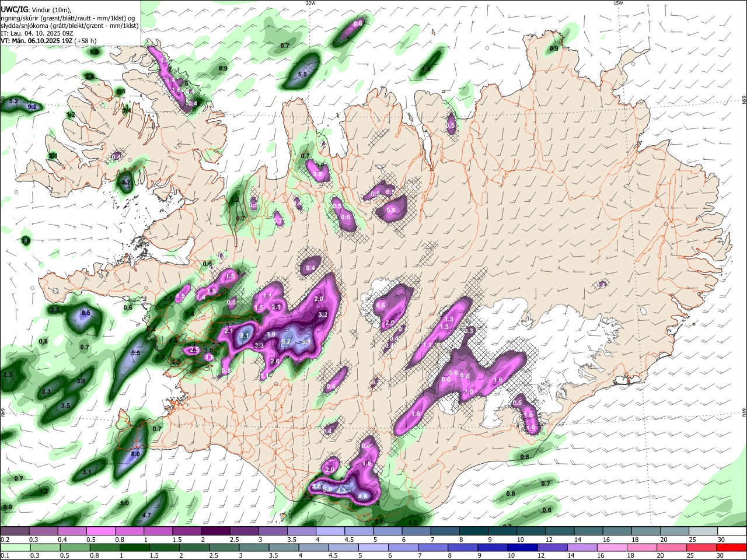Click the '15W' longitude label
The height and width of the screenshot is (560, 747).
pos(618,3)
